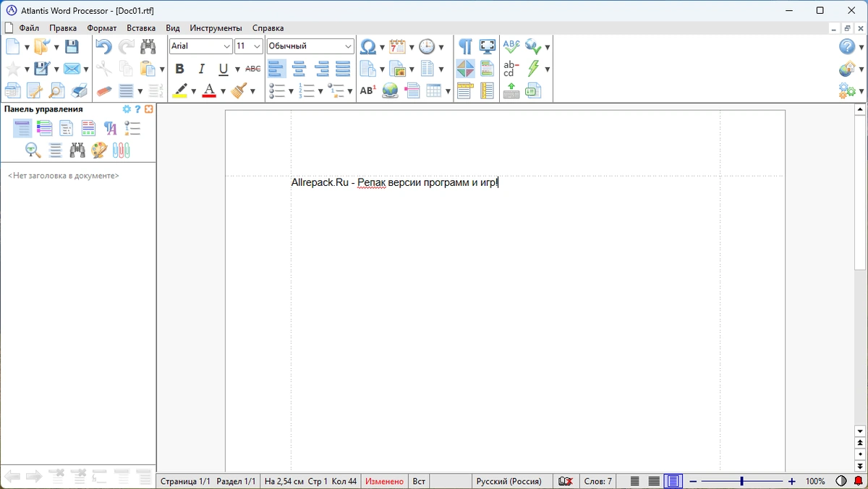This screenshot has width=868, height=489.
Task: Expand the bullet list dropdown arrow
Action: pyautogui.click(x=291, y=91)
